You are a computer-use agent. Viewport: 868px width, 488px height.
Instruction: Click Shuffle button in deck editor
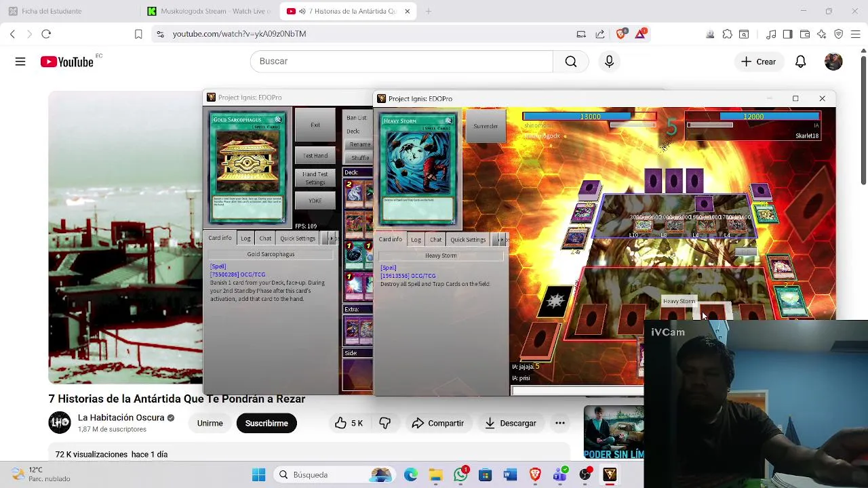coord(360,158)
